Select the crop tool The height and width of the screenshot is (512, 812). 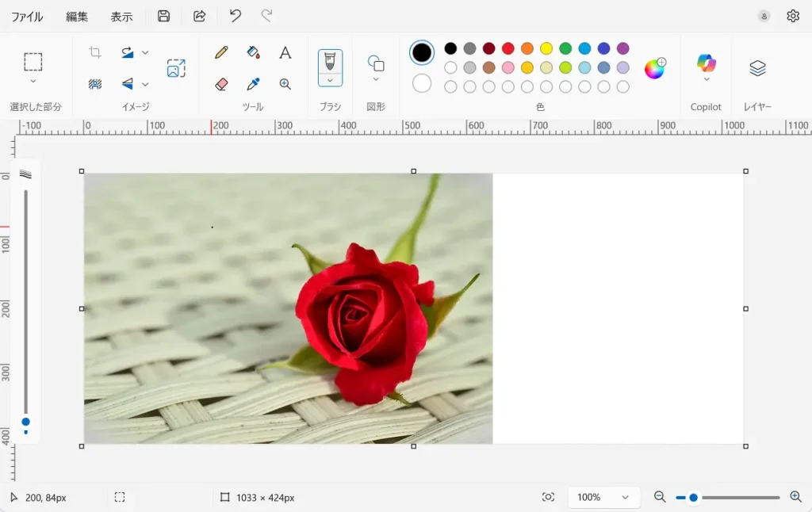point(95,52)
